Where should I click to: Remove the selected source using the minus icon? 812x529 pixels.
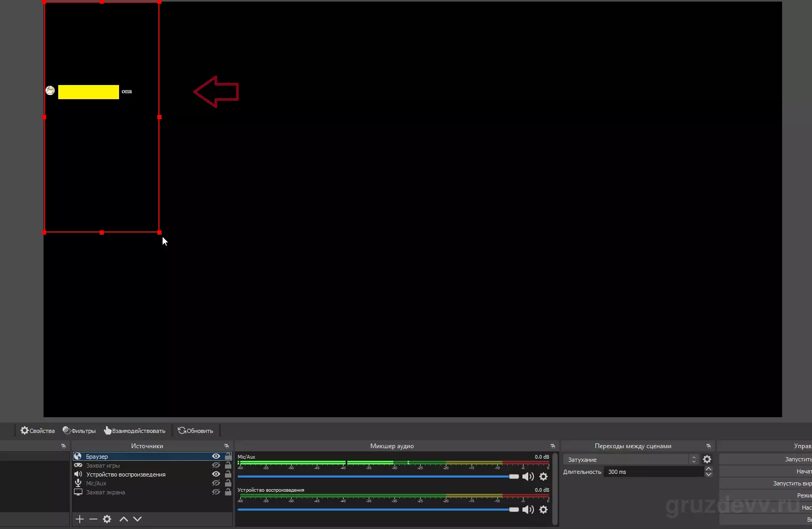click(x=93, y=519)
